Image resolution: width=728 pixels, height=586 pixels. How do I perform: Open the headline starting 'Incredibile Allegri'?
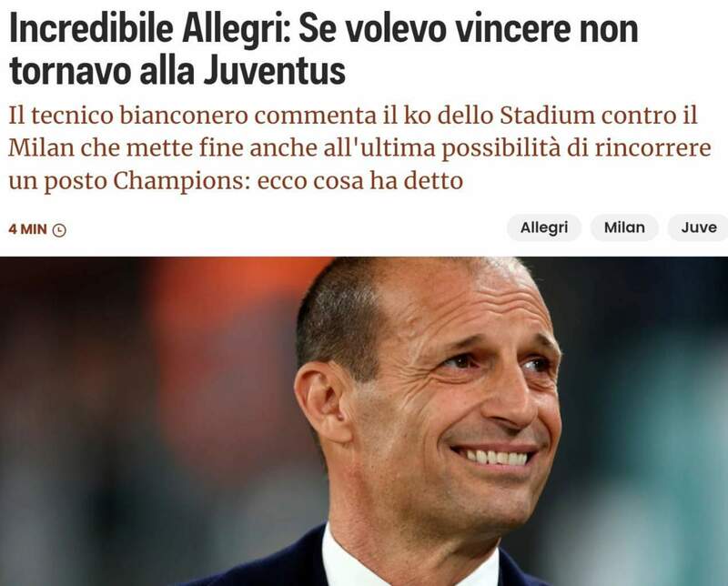(324, 50)
